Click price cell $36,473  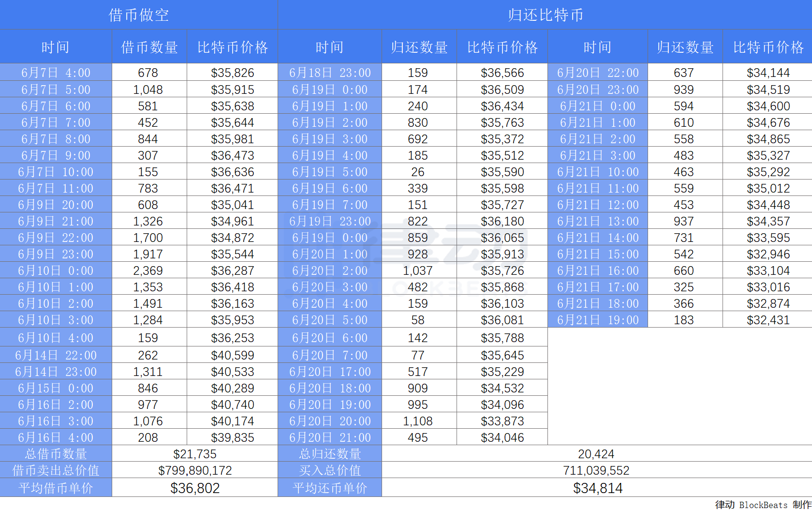click(233, 155)
